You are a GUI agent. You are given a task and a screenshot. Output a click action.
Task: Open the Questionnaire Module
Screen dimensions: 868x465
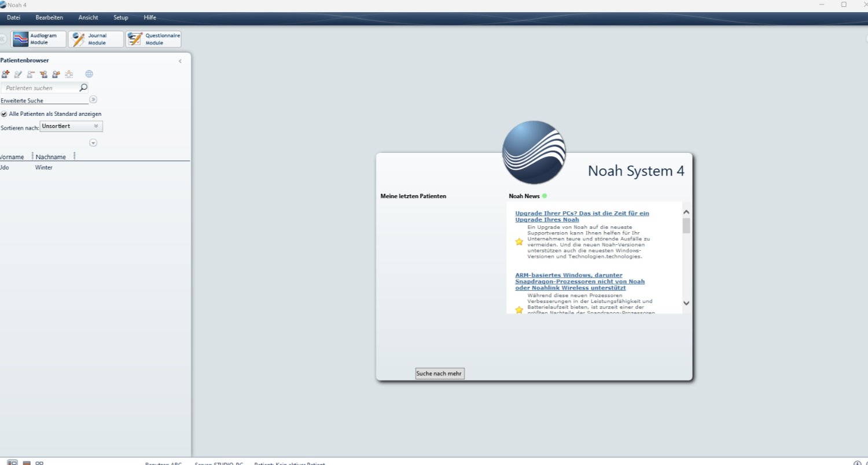click(x=153, y=39)
